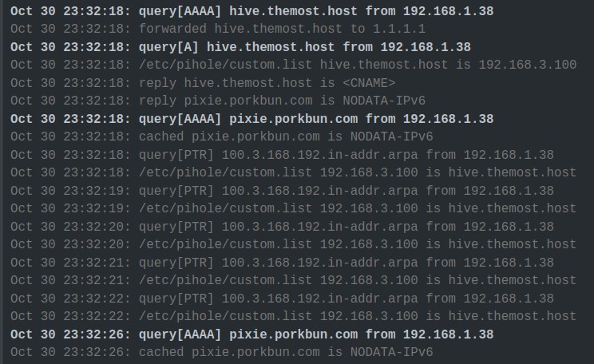Select the 23:32:21 /etc/pihole/custom.list line

tap(293, 281)
